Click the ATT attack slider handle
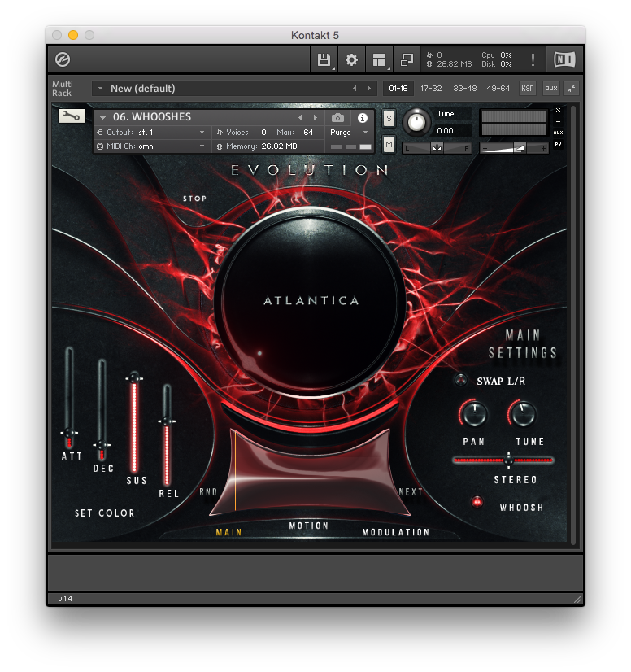 tap(69, 433)
